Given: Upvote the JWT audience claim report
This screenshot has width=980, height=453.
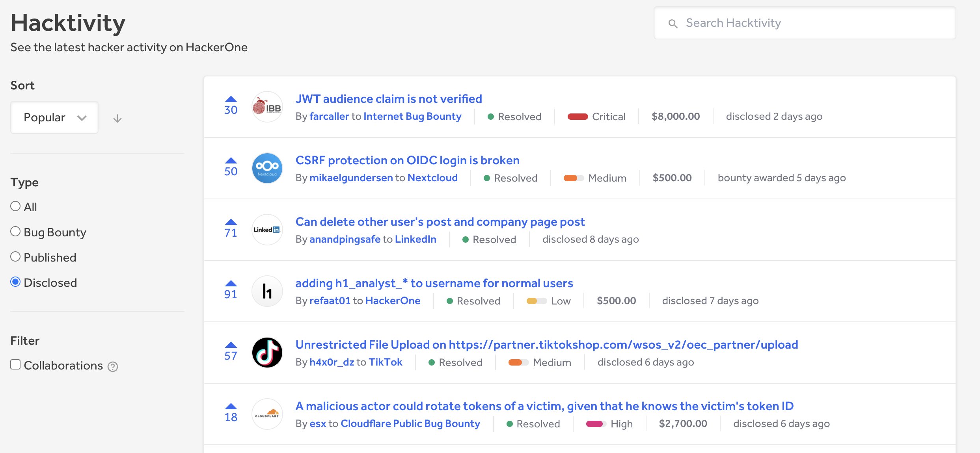Looking at the screenshot, I should tap(231, 99).
